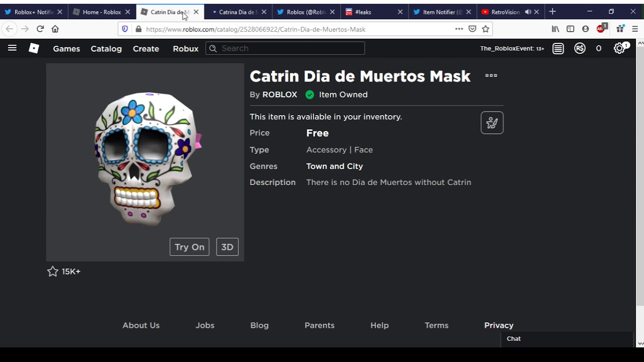The height and width of the screenshot is (362, 644).
Task: Open the Firefox account icon
Action: tap(585, 29)
